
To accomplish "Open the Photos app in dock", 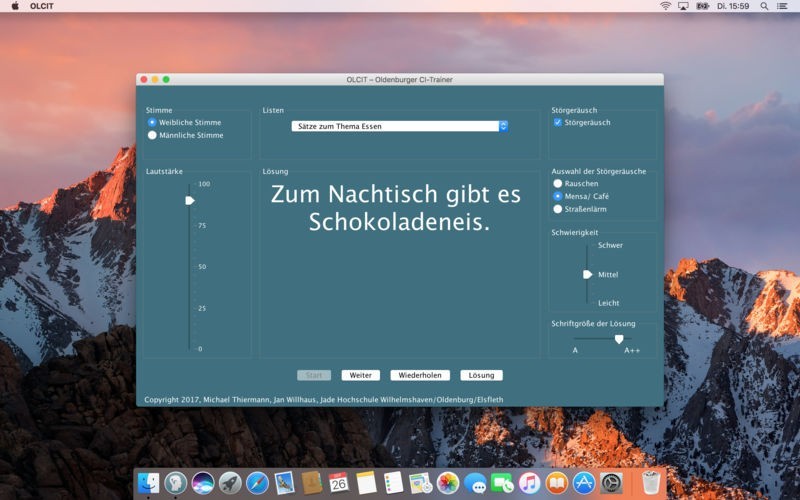I will [448, 483].
